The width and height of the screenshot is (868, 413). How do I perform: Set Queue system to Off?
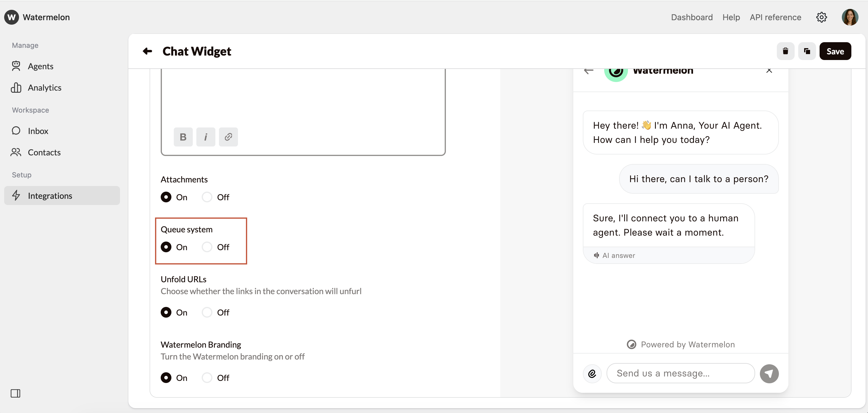pyautogui.click(x=207, y=247)
